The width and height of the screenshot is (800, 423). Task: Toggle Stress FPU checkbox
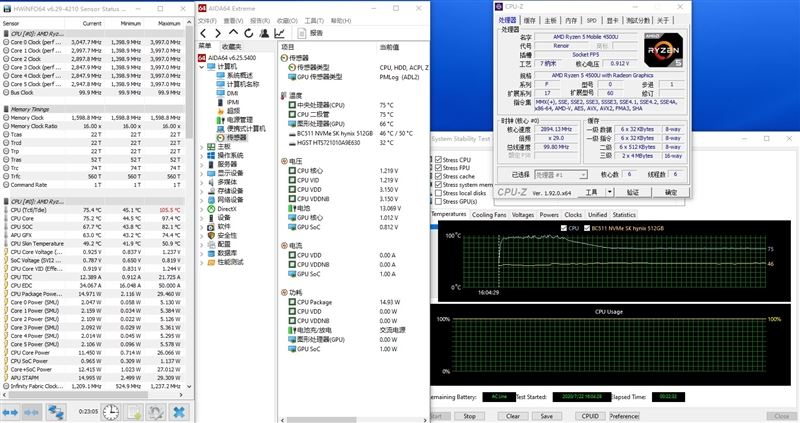[438, 168]
